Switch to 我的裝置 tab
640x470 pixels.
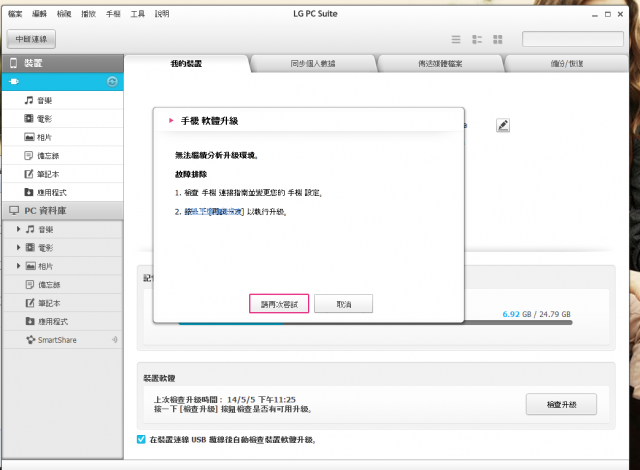click(186, 64)
